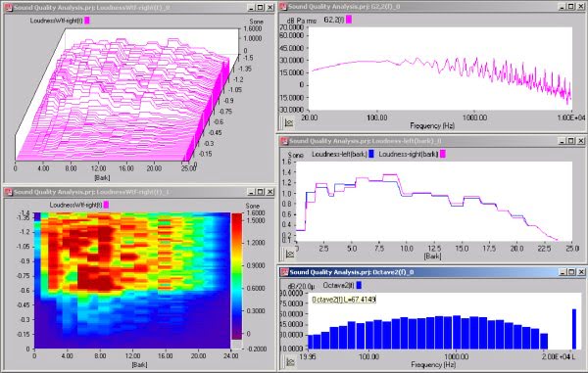Screen dimensions: 588x373
Task: Click magenta Loudness-right(bark) legend swatch
Action: (443, 154)
